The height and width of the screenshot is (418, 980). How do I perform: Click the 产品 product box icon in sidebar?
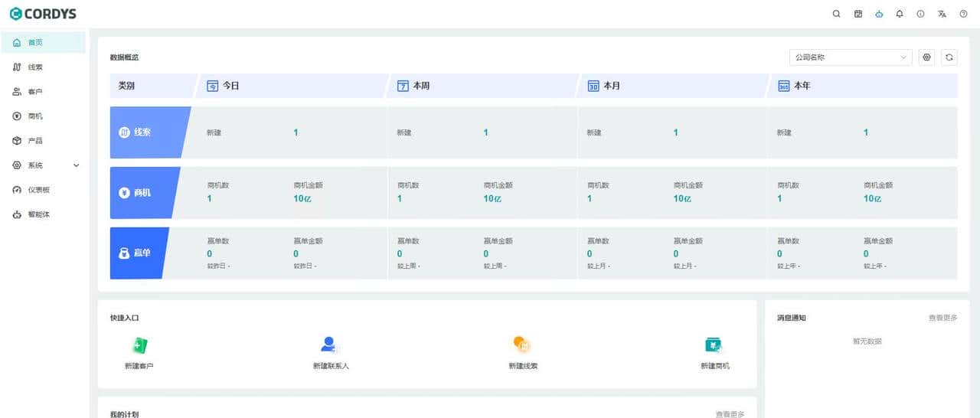click(x=17, y=141)
